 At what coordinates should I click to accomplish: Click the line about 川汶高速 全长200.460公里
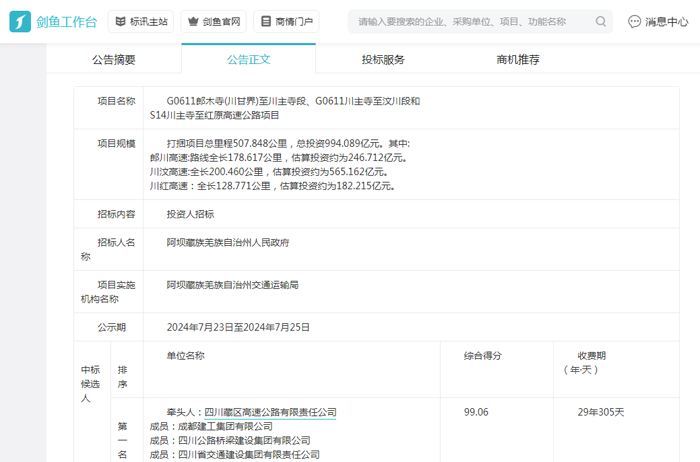pos(269,171)
